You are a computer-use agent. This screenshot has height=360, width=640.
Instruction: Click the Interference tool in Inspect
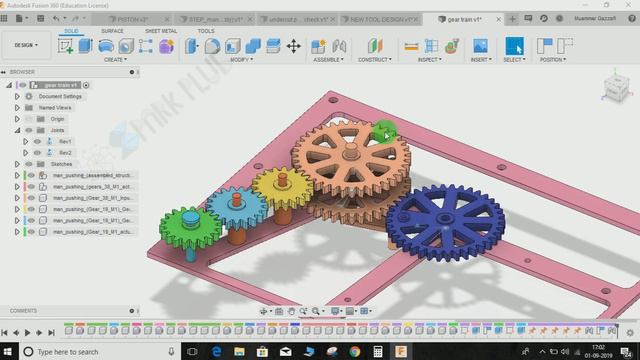pyautogui.click(x=431, y=46)
